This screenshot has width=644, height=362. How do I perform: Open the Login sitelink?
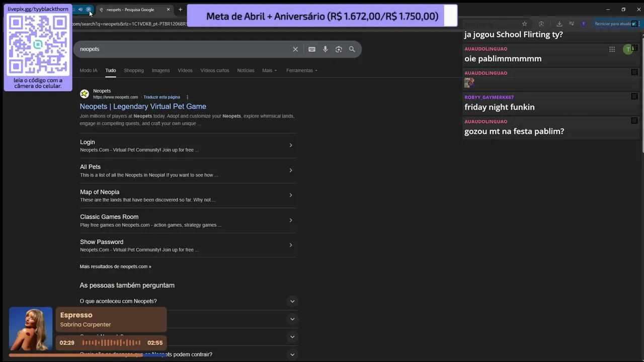tap(87, 142)
